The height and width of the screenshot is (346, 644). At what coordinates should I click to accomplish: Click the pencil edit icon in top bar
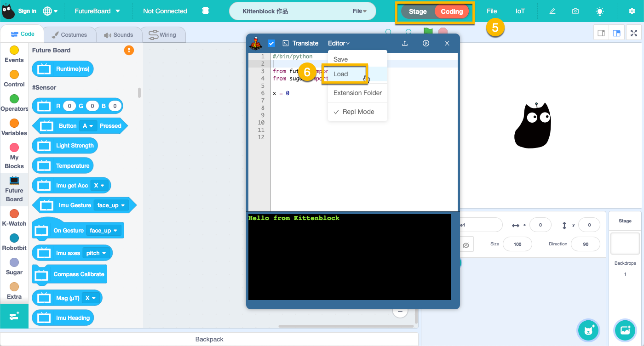tap(552, 11)
